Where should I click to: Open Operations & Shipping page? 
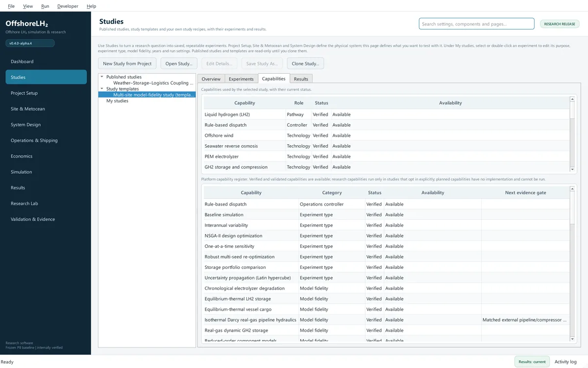[46, 140]
